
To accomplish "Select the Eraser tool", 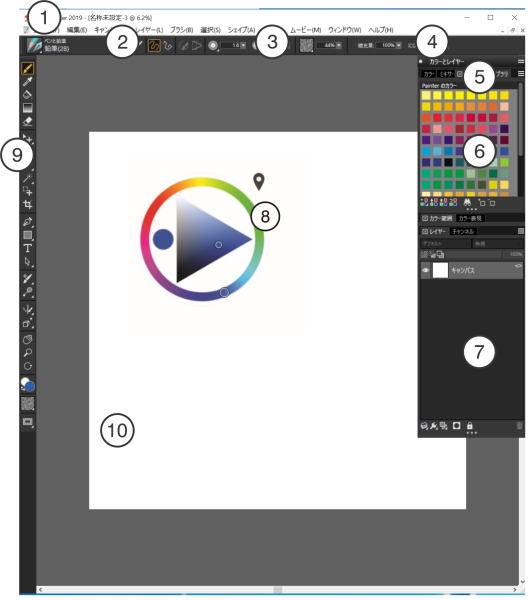I will click(28, 121).
